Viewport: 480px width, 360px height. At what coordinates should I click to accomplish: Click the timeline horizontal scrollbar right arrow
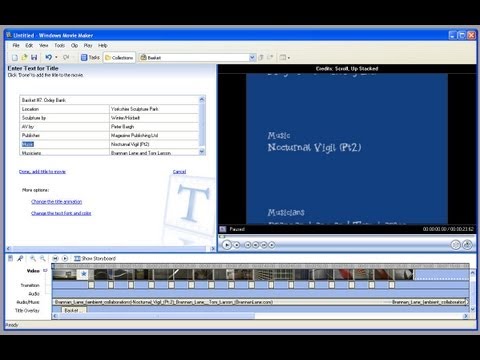point(466,316)
